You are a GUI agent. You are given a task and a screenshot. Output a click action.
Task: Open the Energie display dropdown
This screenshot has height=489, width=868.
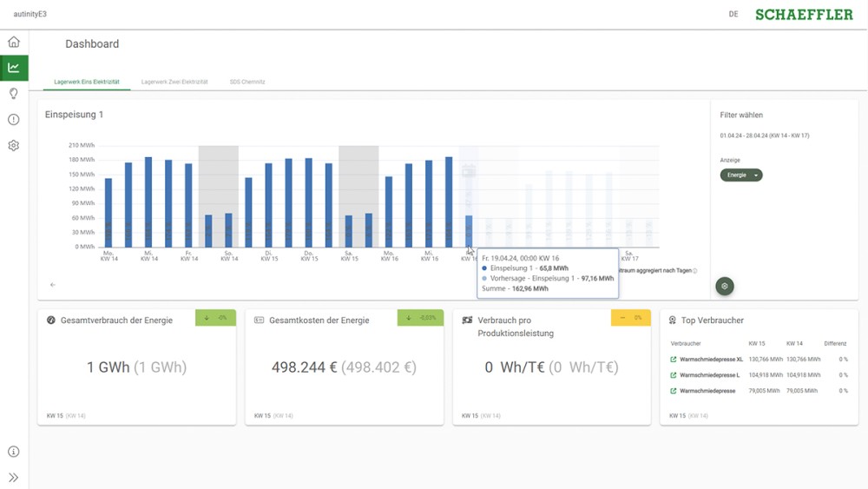741,175
